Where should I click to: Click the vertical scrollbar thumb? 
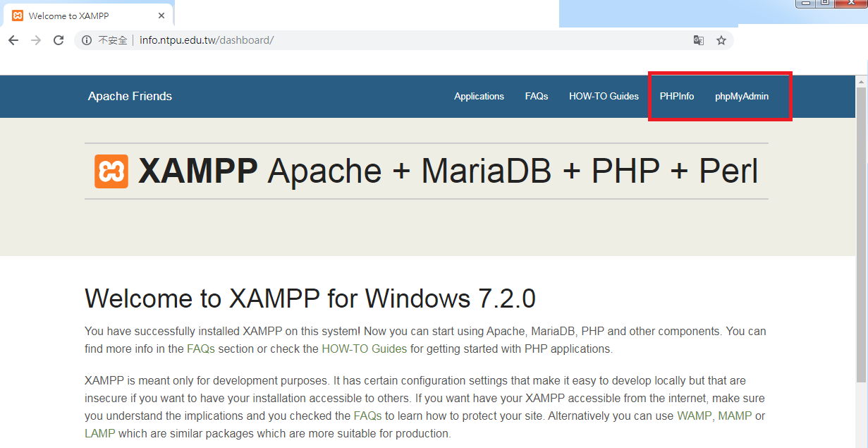click(x=862, y=234)
